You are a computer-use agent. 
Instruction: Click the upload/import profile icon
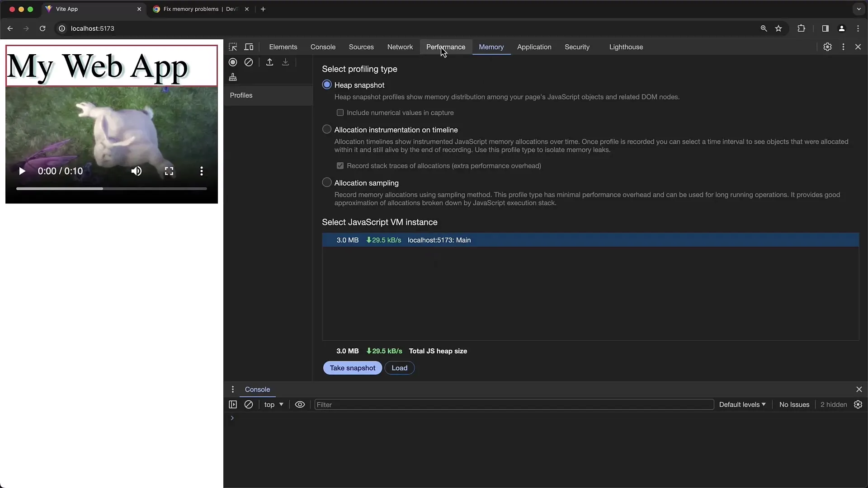point(269,61)
